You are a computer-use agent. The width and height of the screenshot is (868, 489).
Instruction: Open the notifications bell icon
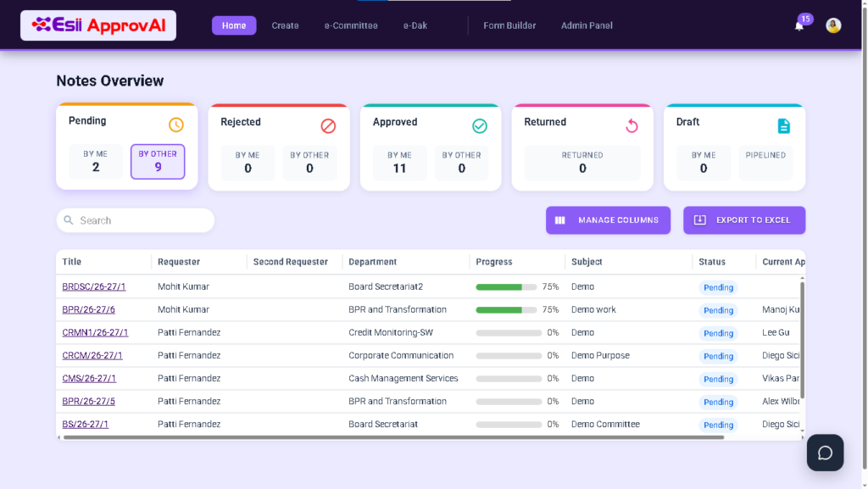pos(798,26)
